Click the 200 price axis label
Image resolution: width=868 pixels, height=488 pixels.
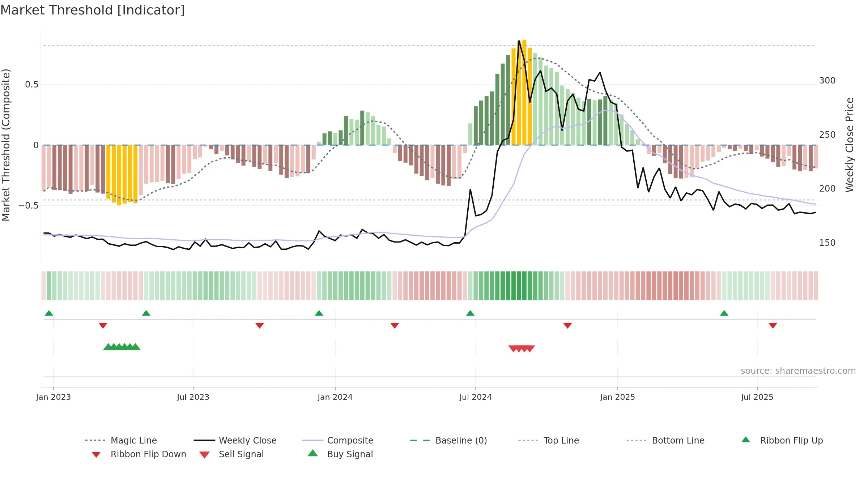827,189
